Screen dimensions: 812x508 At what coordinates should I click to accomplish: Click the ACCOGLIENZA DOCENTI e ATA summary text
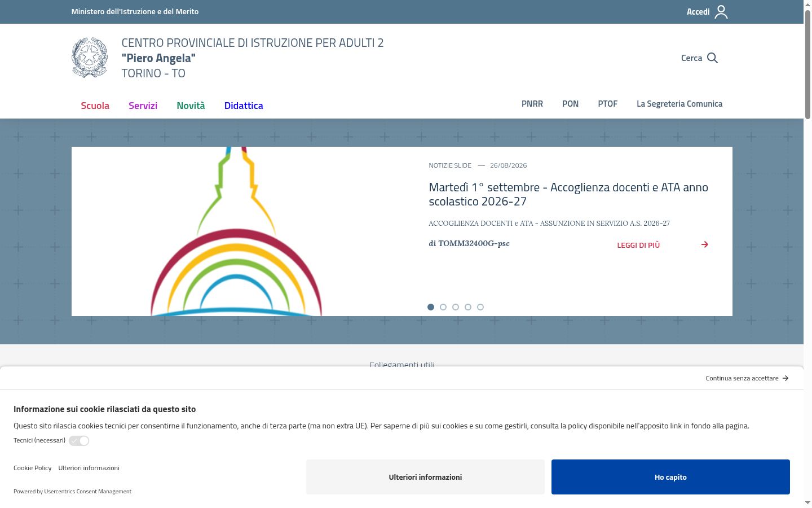tap(549, 223)
